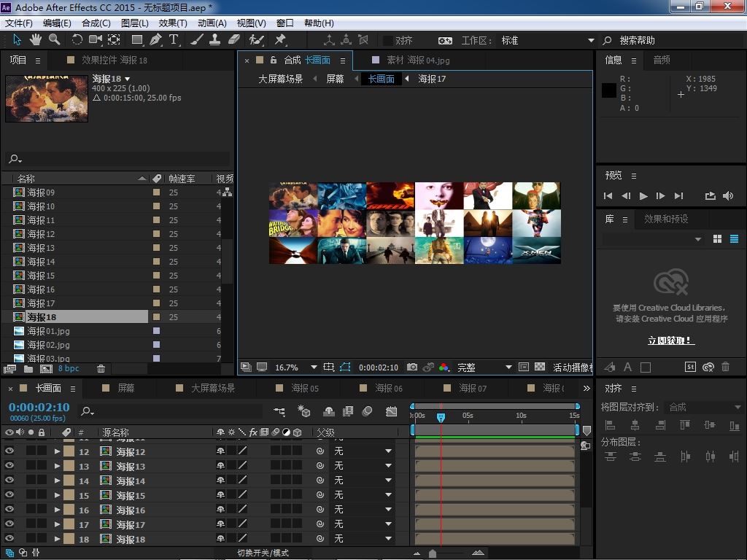Open the show channel RGB icon

(444, 367)
